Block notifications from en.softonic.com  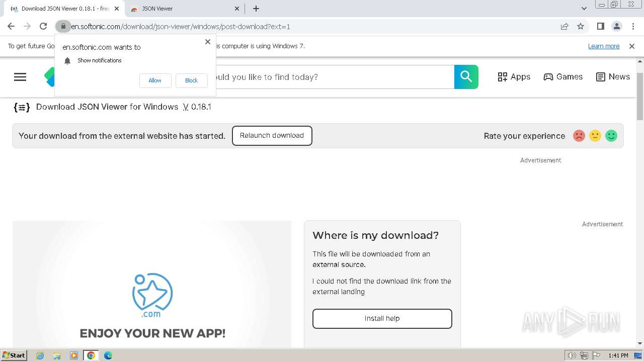[191, 80]
